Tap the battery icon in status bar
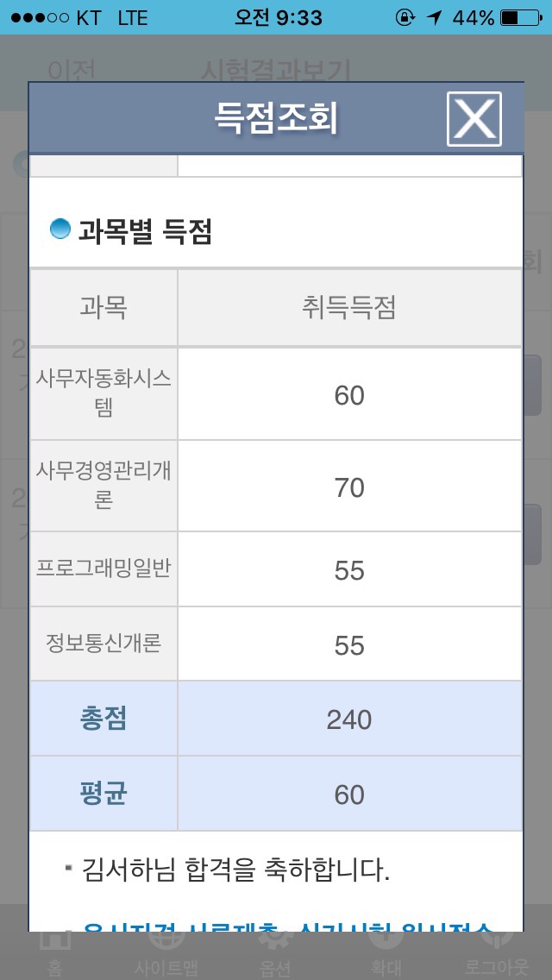The image size is (552, 980). 521,17
